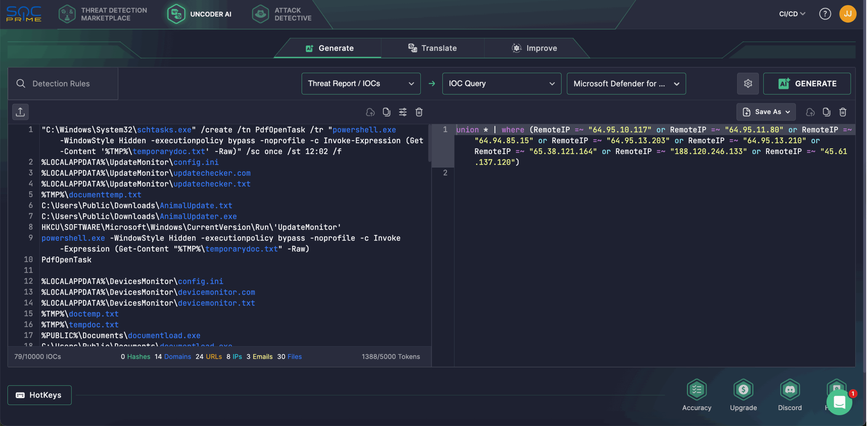
Task: Click the Hashes count link
Action: pyautogui.click(x=135, y=356)
